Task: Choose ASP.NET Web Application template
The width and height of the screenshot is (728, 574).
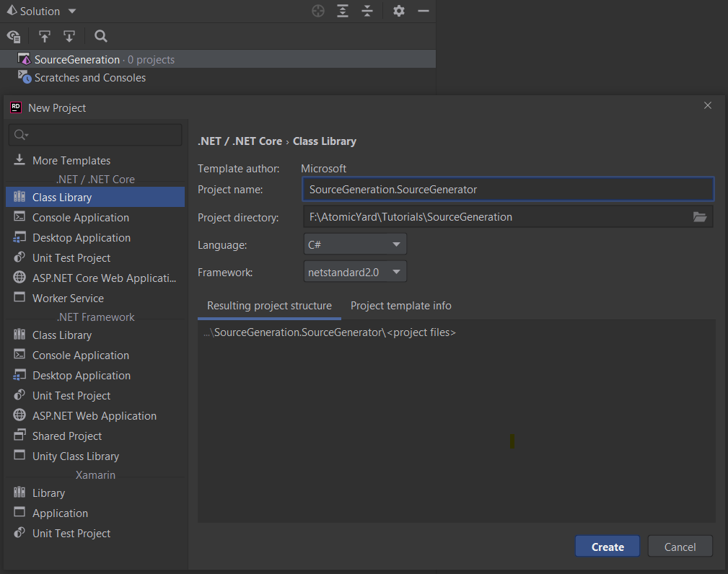Action: [x=95, y=416]
